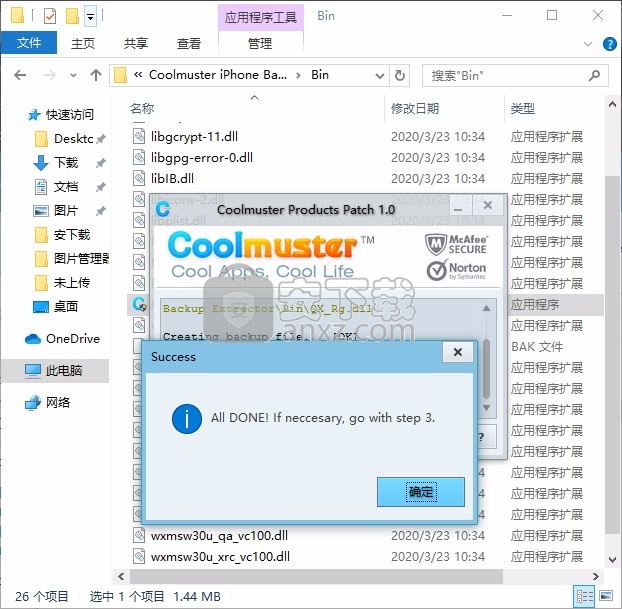This screenshot has width=622, height=609.
Task: Switch to large icons view
Action: pos(606,596)
